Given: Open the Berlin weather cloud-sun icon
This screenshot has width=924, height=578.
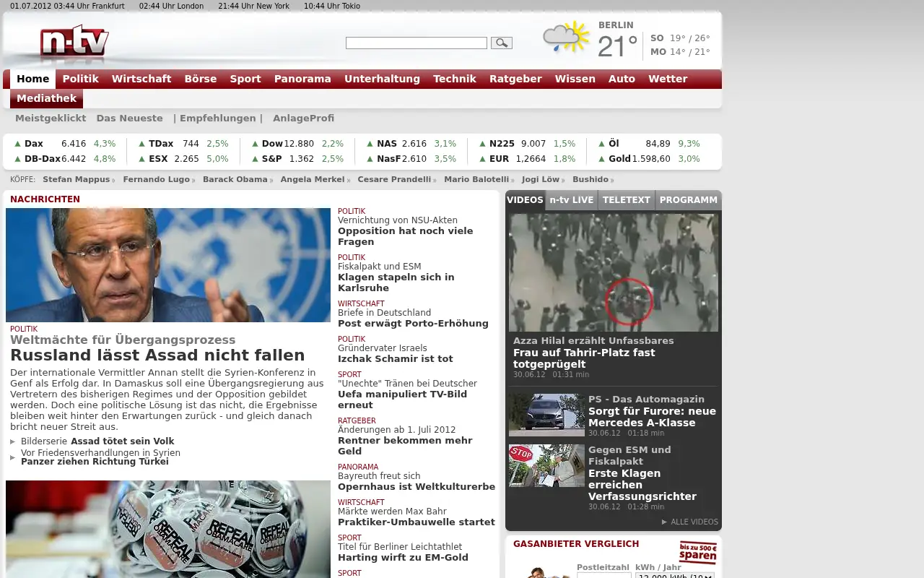Looking at the screenshot, I should tap(566, 38).
